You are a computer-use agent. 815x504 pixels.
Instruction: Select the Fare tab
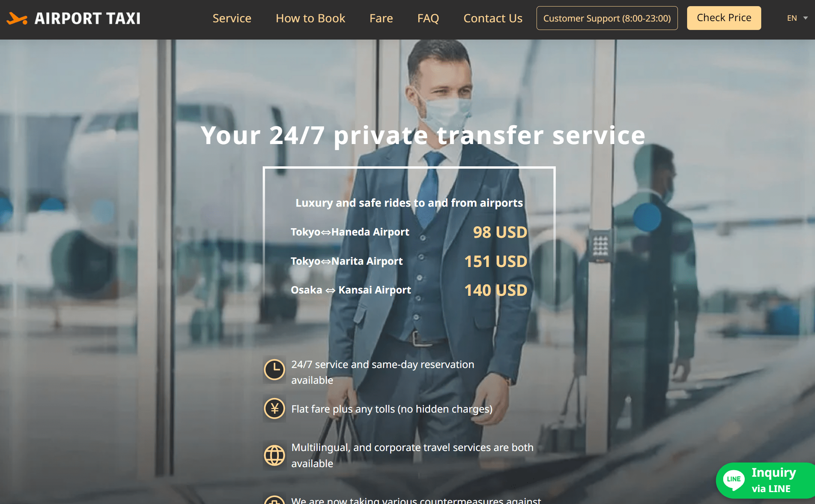click(381, 17)
